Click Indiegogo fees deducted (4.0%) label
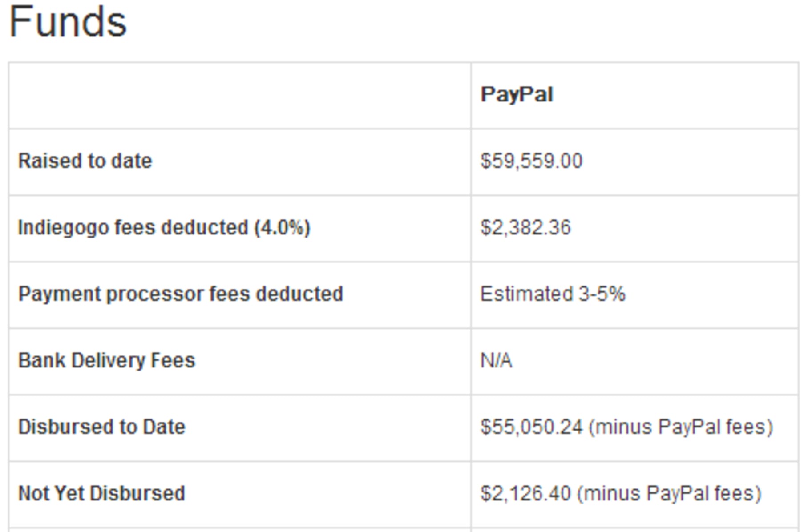Image resolution: width=804 pixels, height=532 pixels. pyautogui.click(x=164, y=228)
